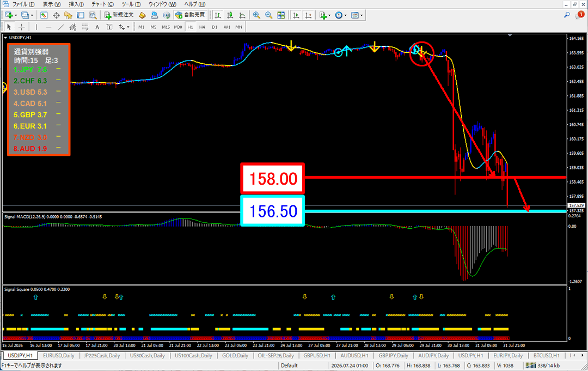
Task: Zoom in on the chart
Action: coord(256,15)
